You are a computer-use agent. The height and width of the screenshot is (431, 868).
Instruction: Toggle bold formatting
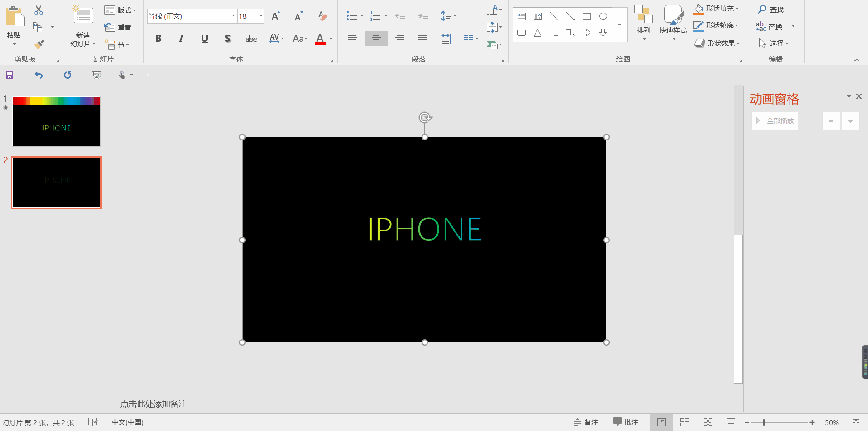158,39
